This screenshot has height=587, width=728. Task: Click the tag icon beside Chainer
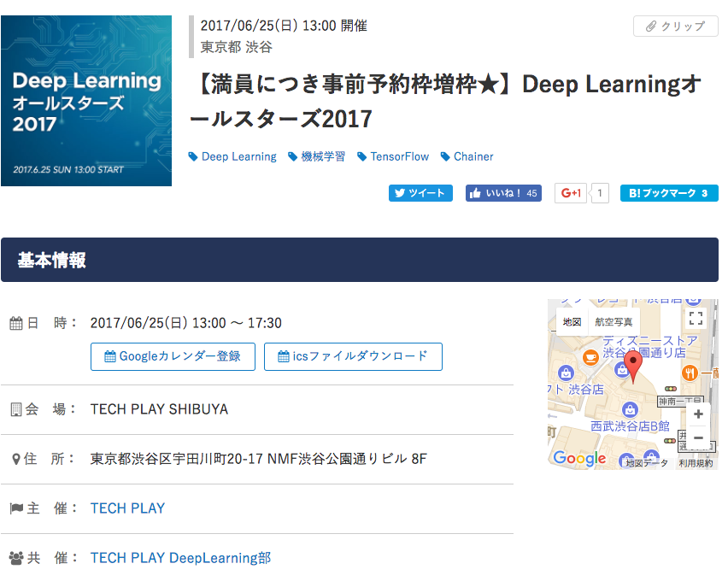click(x=445, y=156)
